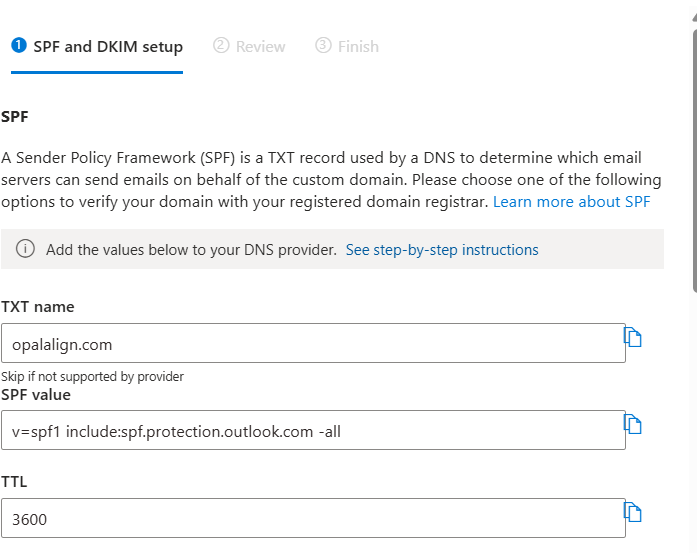Click the TTL label
697x553 pixels.
pos(14,482)
